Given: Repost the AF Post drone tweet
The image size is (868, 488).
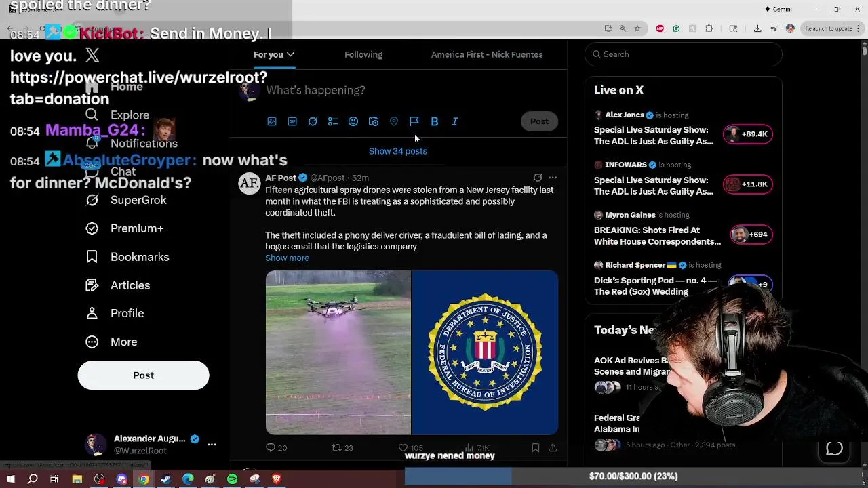Looking at the screenshot, I should pyautogui.click(x=342, y=447).
